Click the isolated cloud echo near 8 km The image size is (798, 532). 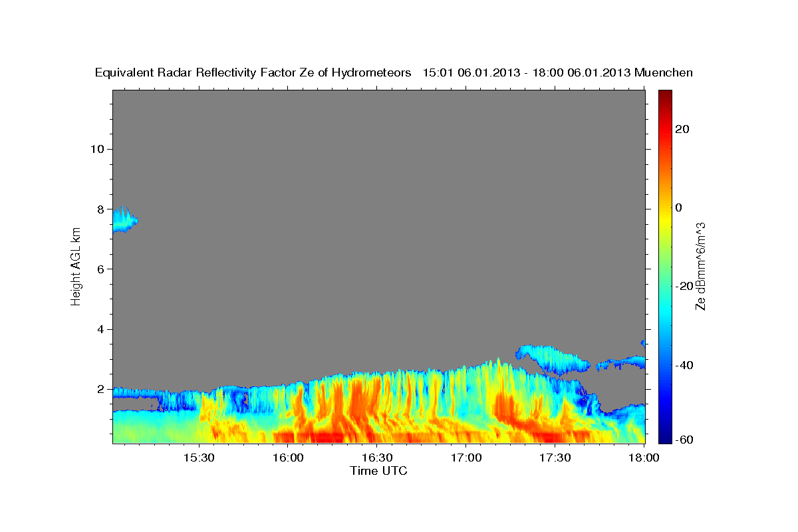point(123,219)
